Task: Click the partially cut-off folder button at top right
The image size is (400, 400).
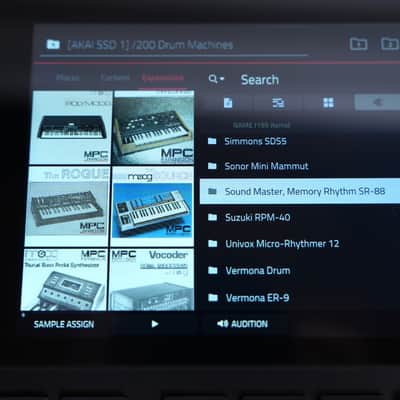Action: tap(390, 44)
